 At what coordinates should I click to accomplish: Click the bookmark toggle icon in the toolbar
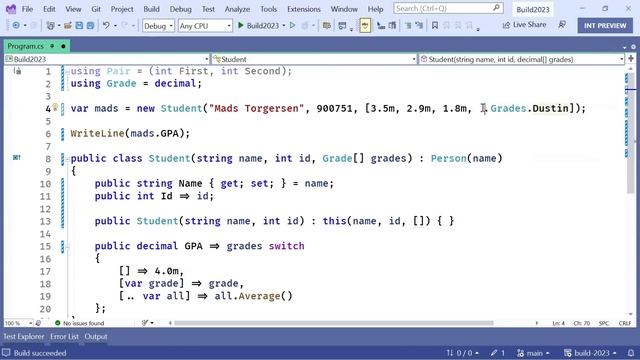435,25
